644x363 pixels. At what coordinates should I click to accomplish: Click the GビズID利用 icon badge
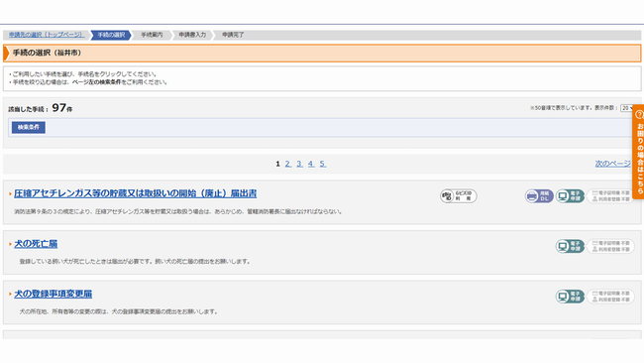[459, 196]
